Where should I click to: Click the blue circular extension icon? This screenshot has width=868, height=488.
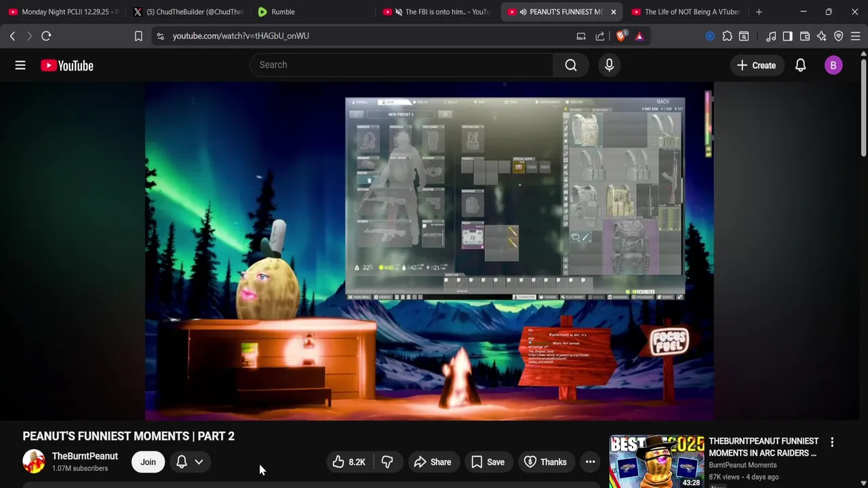coord(710,36)
